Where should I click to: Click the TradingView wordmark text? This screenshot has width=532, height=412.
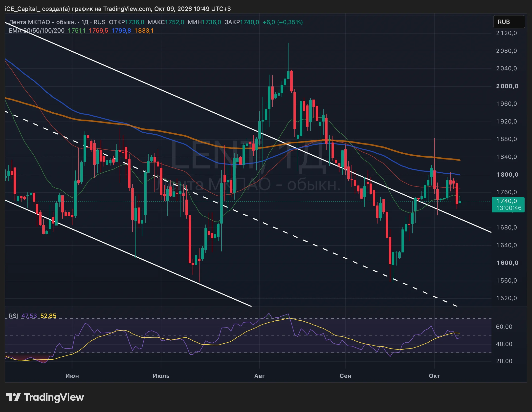click(x=54, y=397)
